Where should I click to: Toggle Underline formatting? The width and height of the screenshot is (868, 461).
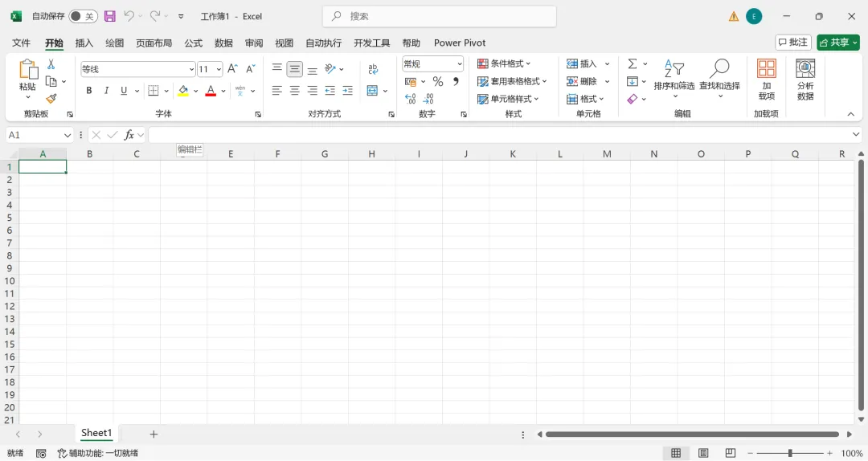click(x=124, y=91)
